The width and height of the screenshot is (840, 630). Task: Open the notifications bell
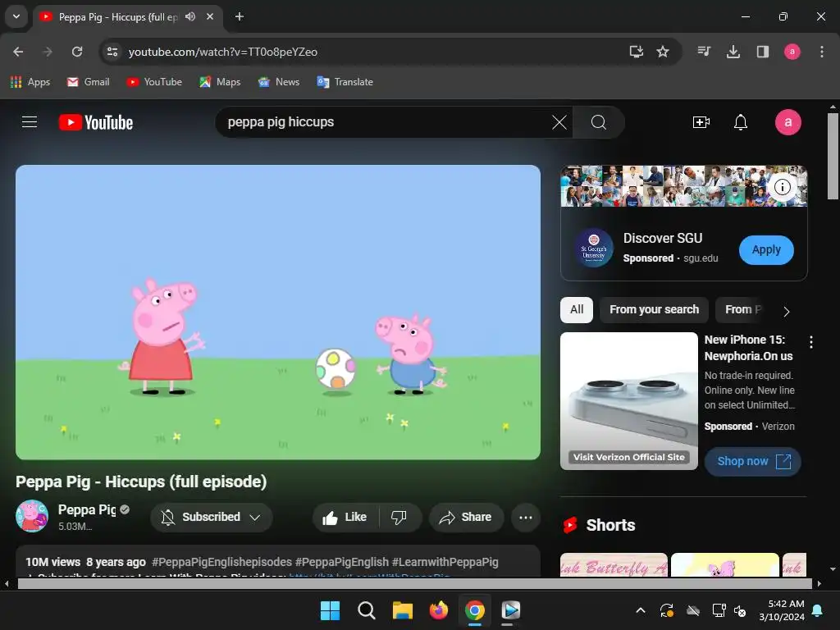tap(741, 122)
